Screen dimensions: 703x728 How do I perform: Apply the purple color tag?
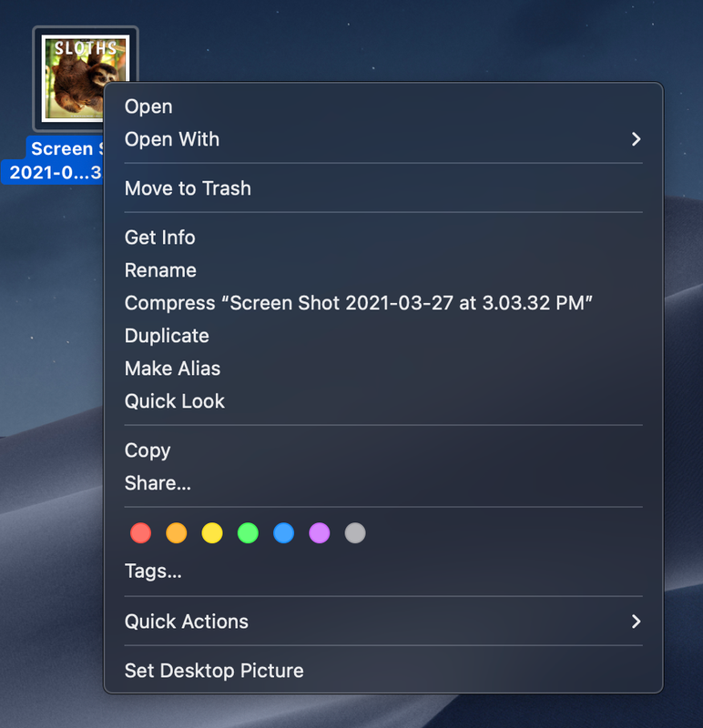pyautogui.click(x=320, y=533)
